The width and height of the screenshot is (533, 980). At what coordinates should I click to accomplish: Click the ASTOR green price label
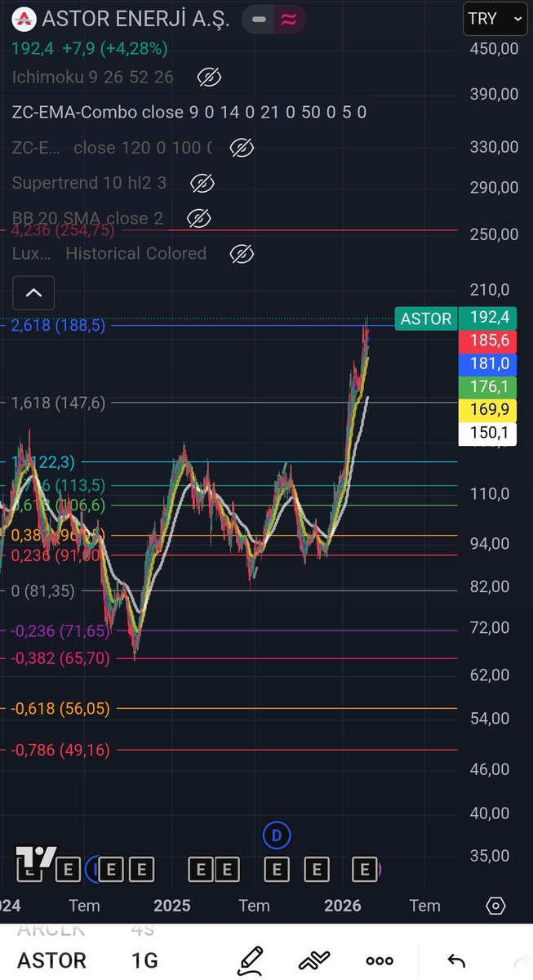coord(426,318)
